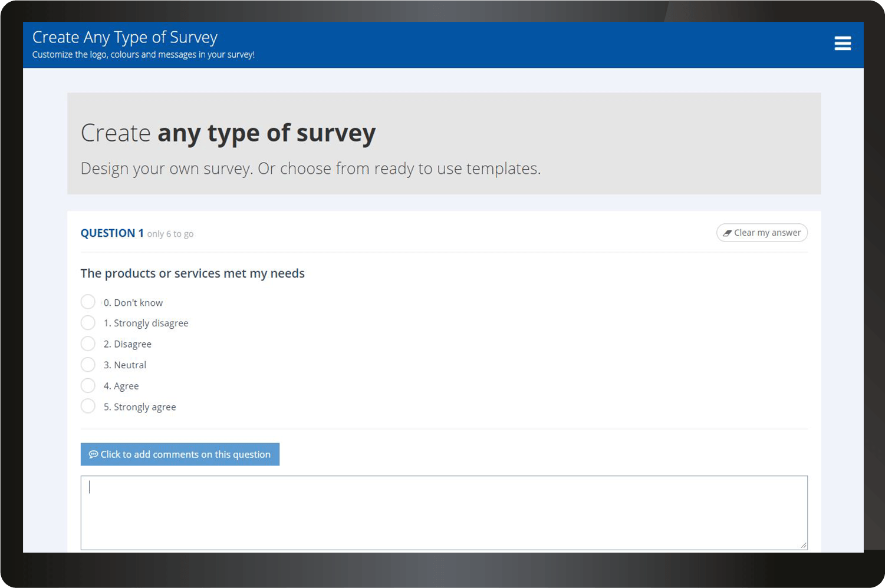The height and width of the screenshot is (588, 885).
Task: Click the "only 6 to go" progress text
Action: [x=170, y=234]
